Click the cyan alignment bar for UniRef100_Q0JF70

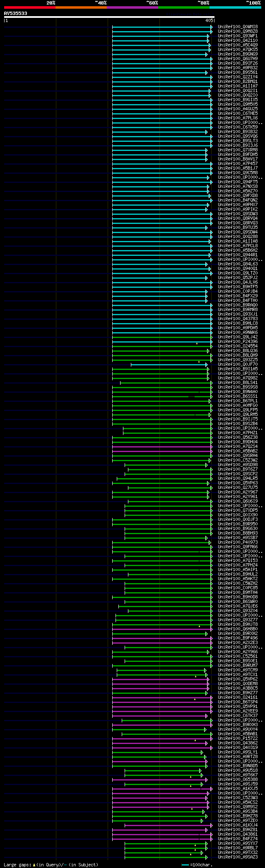(169, 365)
